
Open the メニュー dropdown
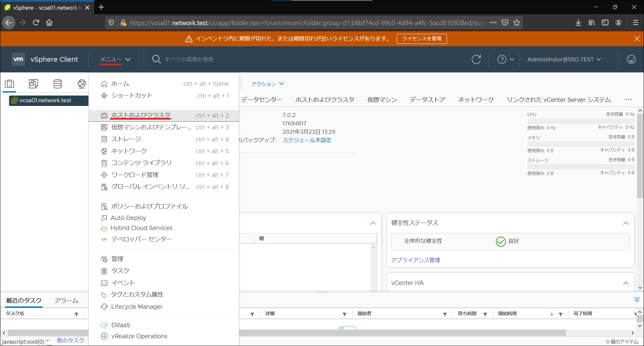click(115, 59)
